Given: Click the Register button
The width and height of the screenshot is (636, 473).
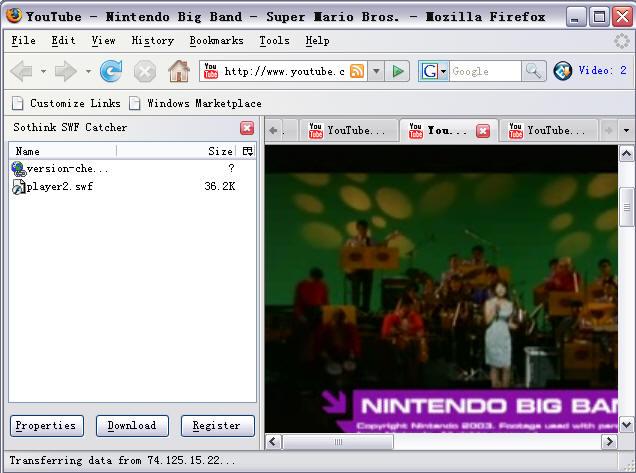Looking at the screenshot, I should coord(218,426).
